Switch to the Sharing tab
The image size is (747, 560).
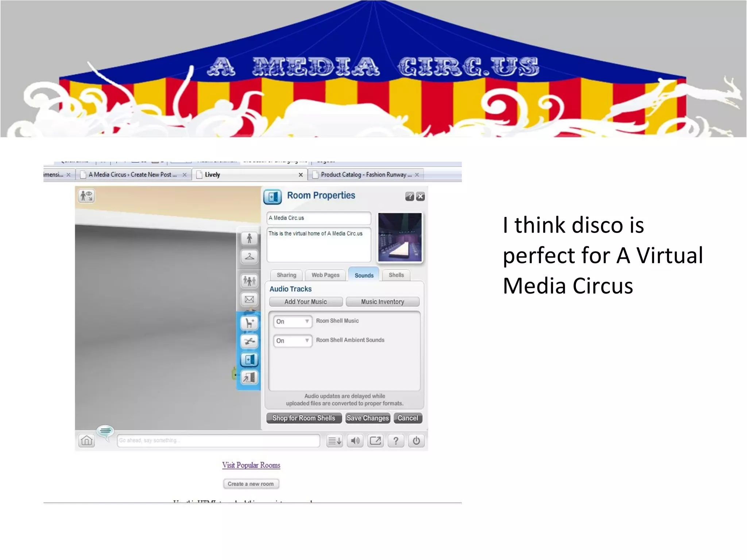point(286,275)
